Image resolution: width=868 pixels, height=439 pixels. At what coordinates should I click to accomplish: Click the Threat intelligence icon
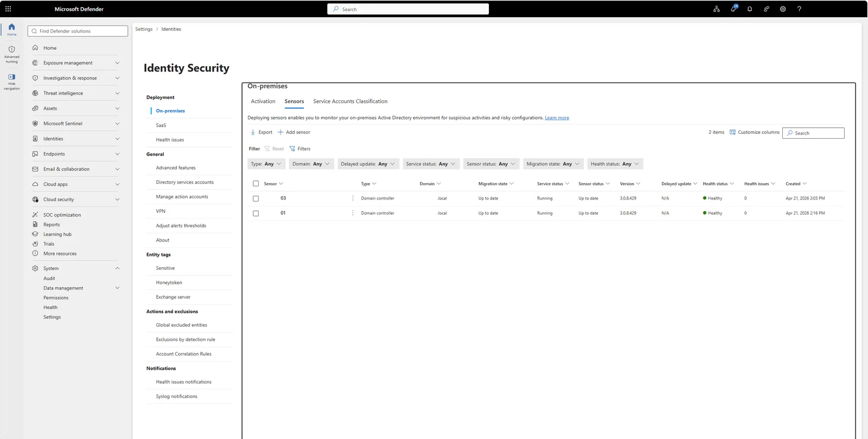click(x=35, y=93)
